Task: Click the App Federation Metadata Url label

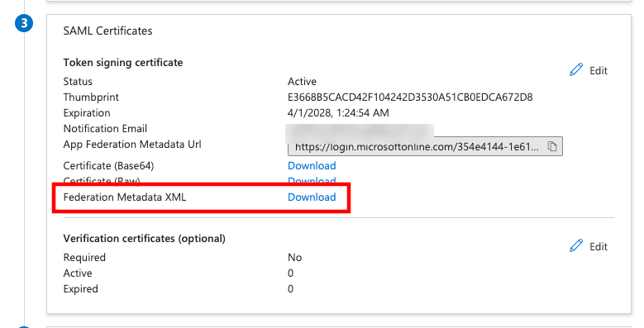Action: point(131,145)
